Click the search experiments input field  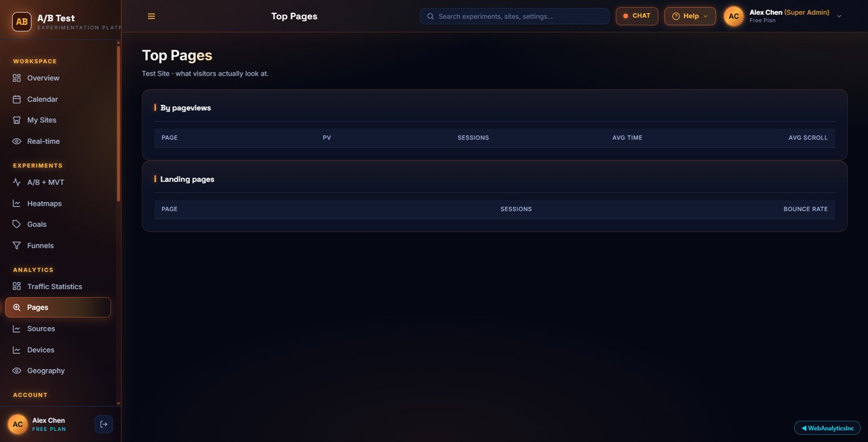point(514,16)
